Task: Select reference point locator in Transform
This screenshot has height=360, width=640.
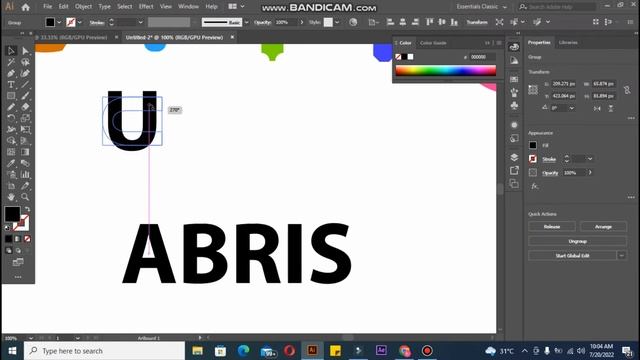Action: [533, 90]
